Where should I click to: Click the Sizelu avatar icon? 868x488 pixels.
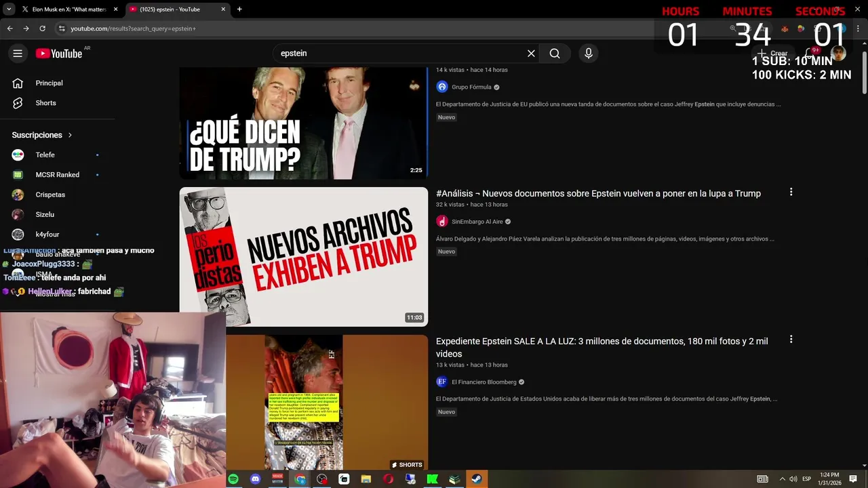pyautogui.click(x=18, y=214)
